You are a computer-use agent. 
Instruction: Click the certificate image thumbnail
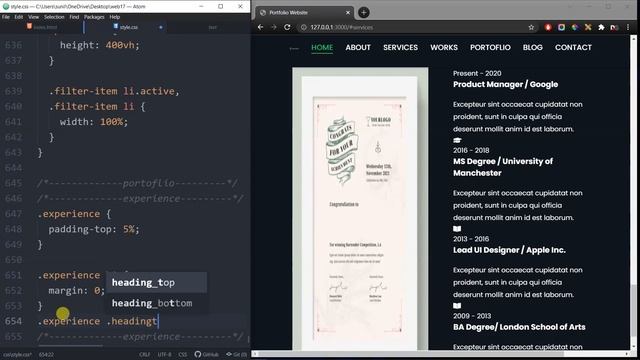(360, 208)
